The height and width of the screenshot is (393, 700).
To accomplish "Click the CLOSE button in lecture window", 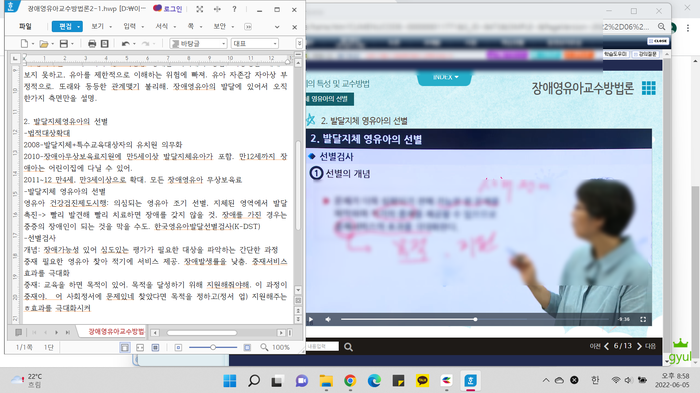I will point(658,41).
